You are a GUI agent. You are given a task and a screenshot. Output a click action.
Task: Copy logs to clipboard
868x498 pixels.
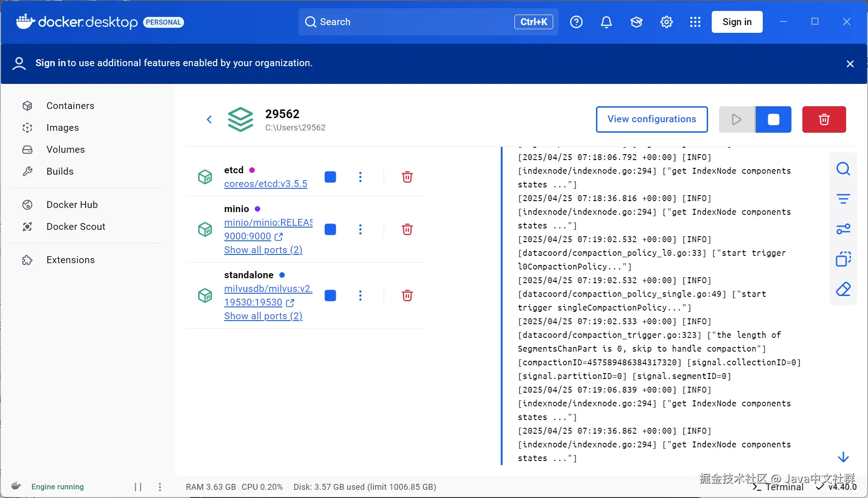pyautogui.click(x=843, y=259)
